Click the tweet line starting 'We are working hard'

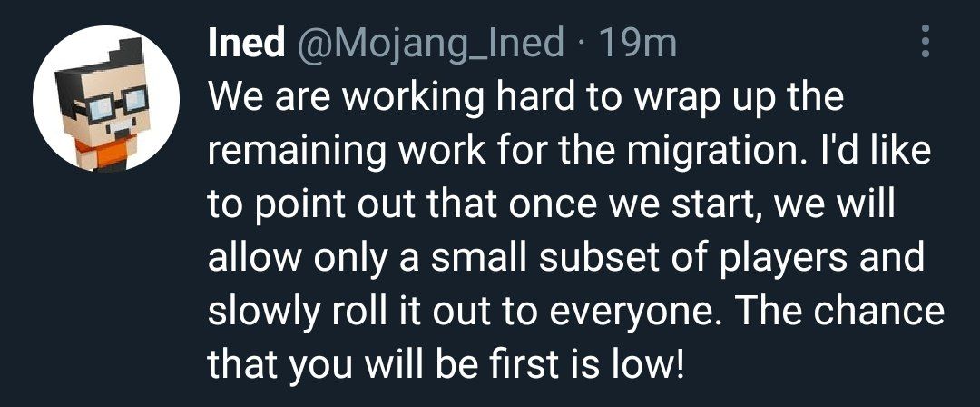(526, 97)
